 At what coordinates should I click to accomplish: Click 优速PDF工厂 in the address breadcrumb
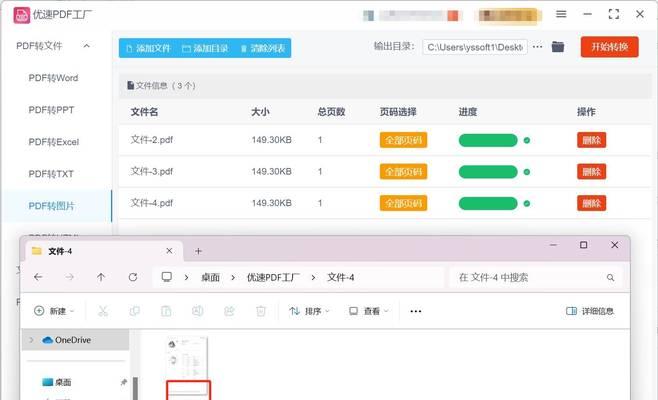coord(273,277)
